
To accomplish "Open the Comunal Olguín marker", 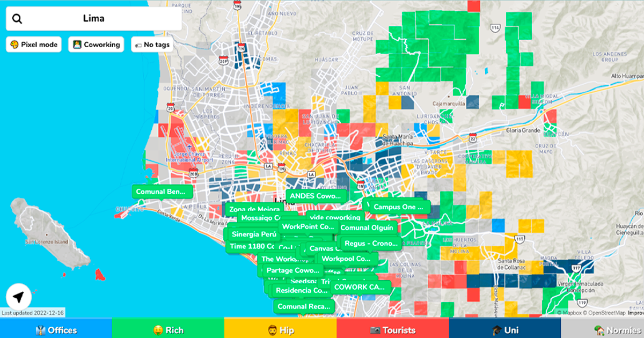I will pyautogui.click(x=367, y=227).
